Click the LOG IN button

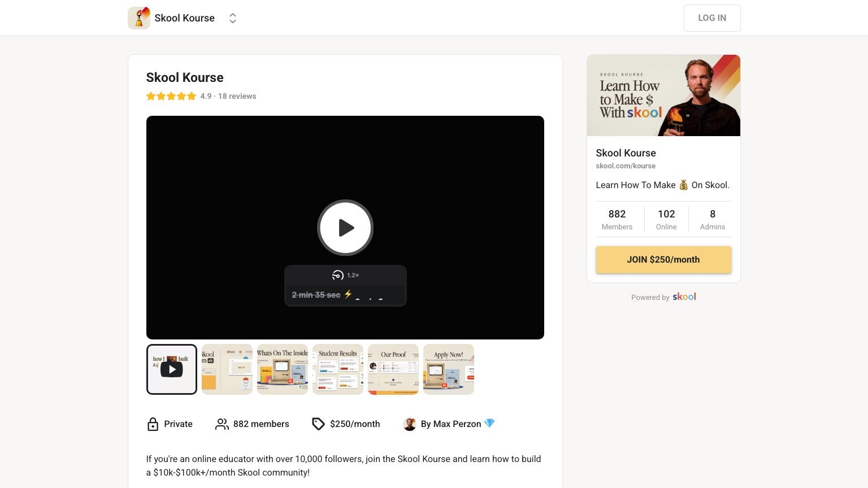[712, 18]
